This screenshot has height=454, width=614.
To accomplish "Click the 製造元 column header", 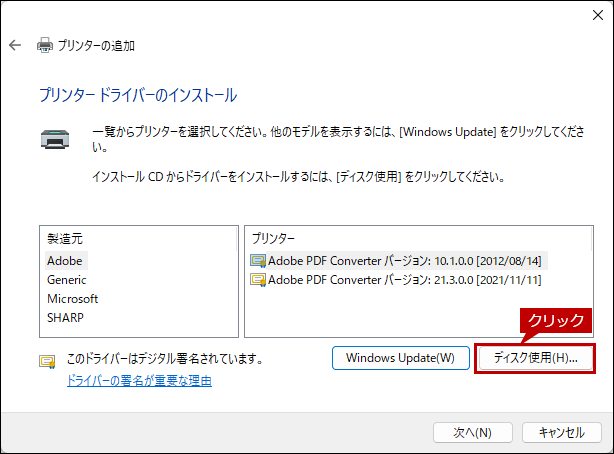I will coord(139,239).
